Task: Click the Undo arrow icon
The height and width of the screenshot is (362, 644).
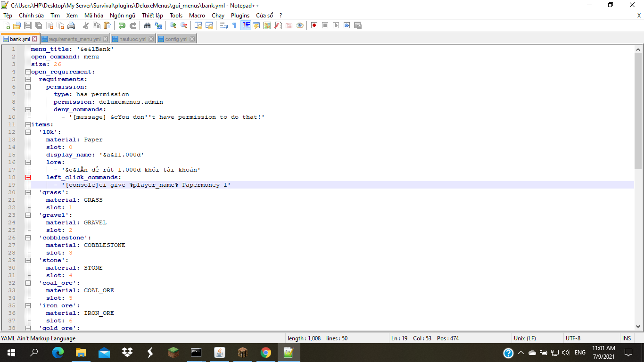Action: pyautogui.click(x=122, y=25)
